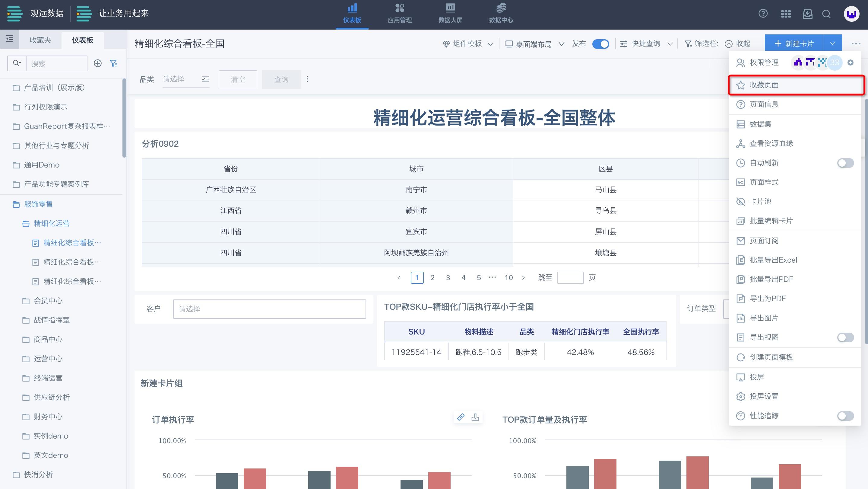Go to page 10 of the table
Screen dimensions: 868x489
tap(508, 277)
